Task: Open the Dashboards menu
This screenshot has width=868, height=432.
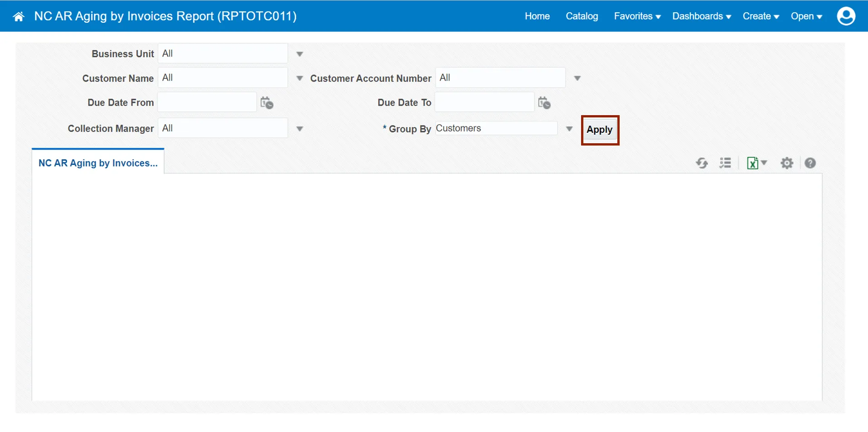Action: pyautogui.click(x=701, y=16)
